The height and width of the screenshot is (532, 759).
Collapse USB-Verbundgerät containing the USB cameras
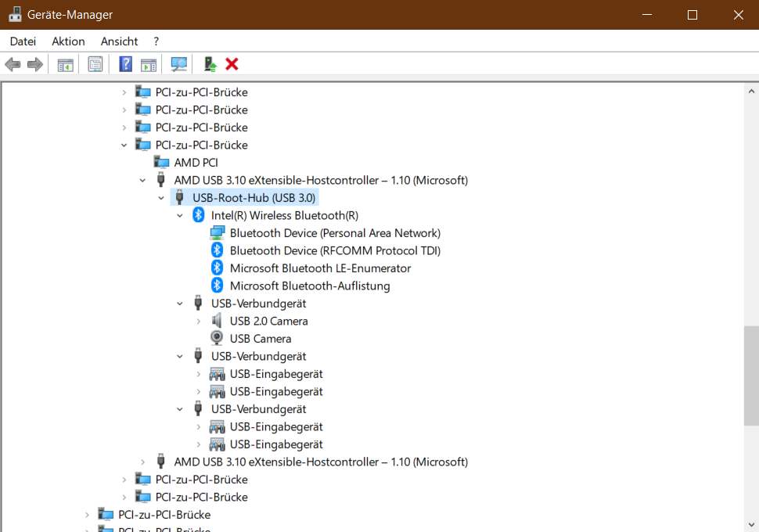180,304
